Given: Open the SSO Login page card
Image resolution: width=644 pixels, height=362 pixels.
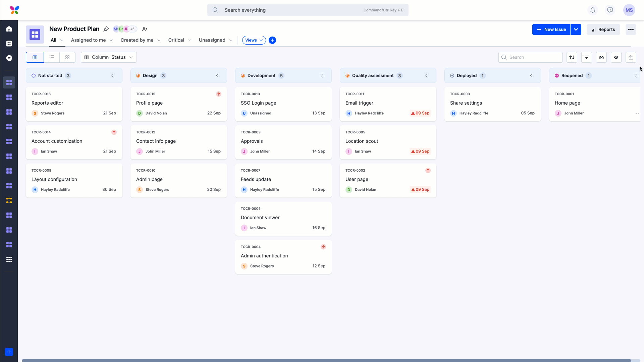Looking at the screenshot, I should [283, 104].
